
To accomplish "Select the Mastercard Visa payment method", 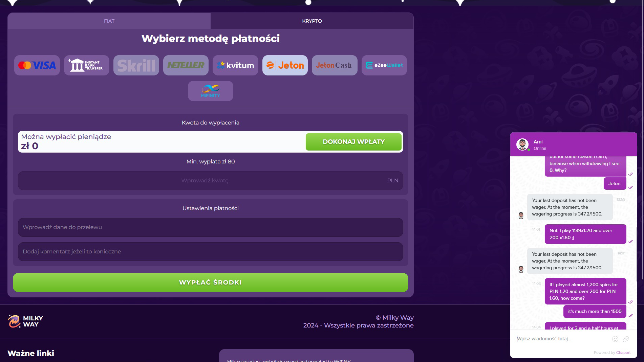I will click(37, 65).
